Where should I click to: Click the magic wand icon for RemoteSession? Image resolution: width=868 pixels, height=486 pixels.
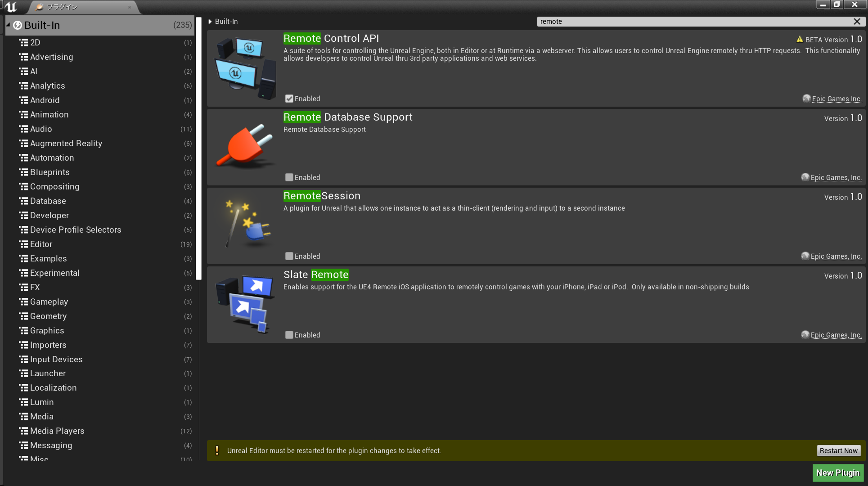point(244,225)
